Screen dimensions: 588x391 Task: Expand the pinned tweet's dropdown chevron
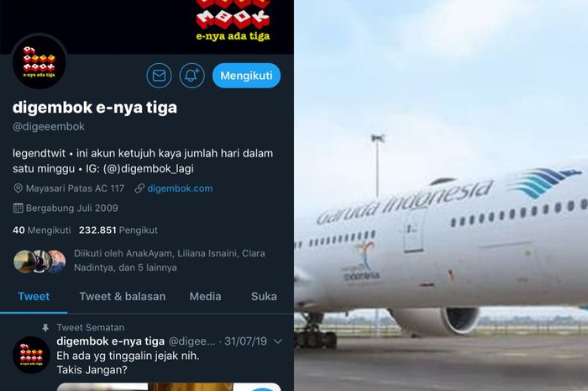tap(278, 341)
